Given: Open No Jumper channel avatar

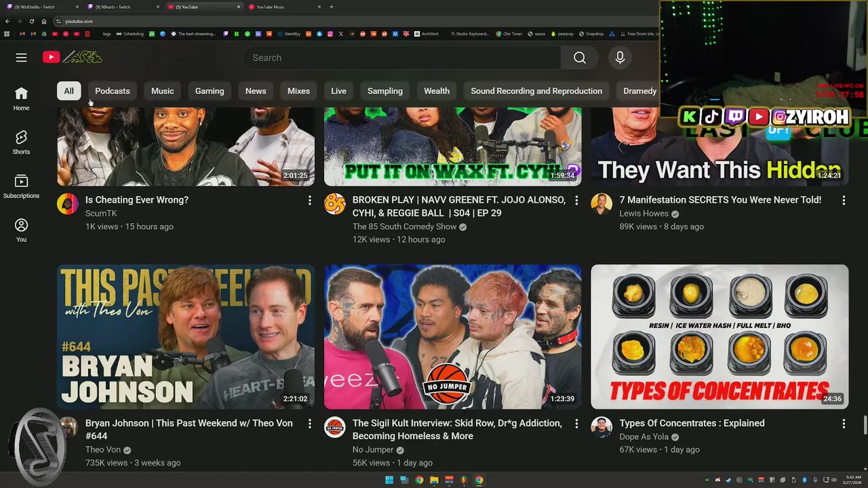Looking at the screenshot, I should point(334,426).
